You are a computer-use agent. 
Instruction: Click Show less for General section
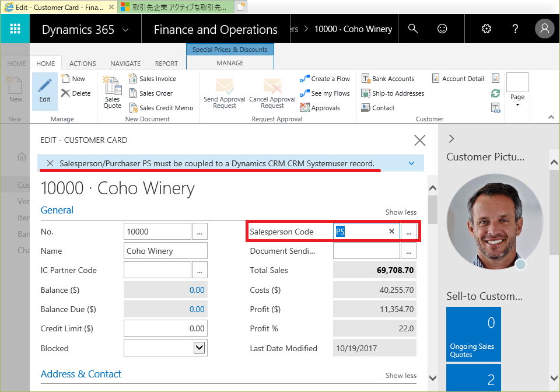tap(401, 212)
